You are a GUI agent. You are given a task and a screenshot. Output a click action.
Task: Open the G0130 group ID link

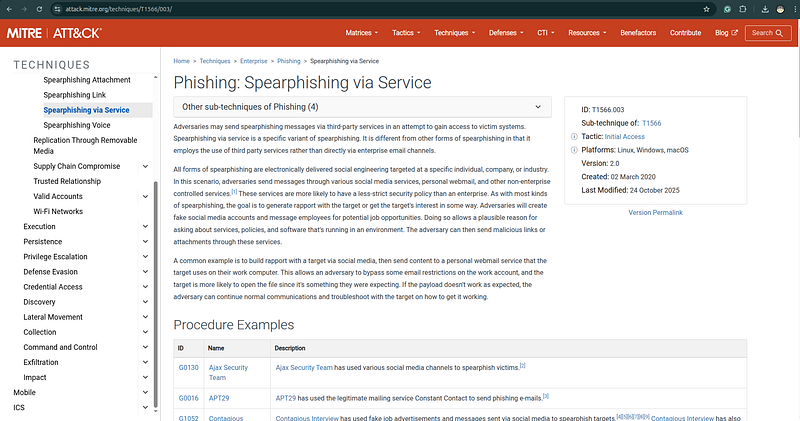click(x=188, y=367)
